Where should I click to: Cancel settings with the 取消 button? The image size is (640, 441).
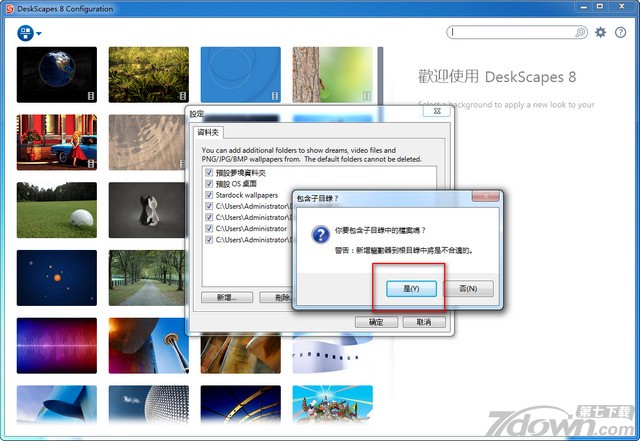tap(424, 322)
